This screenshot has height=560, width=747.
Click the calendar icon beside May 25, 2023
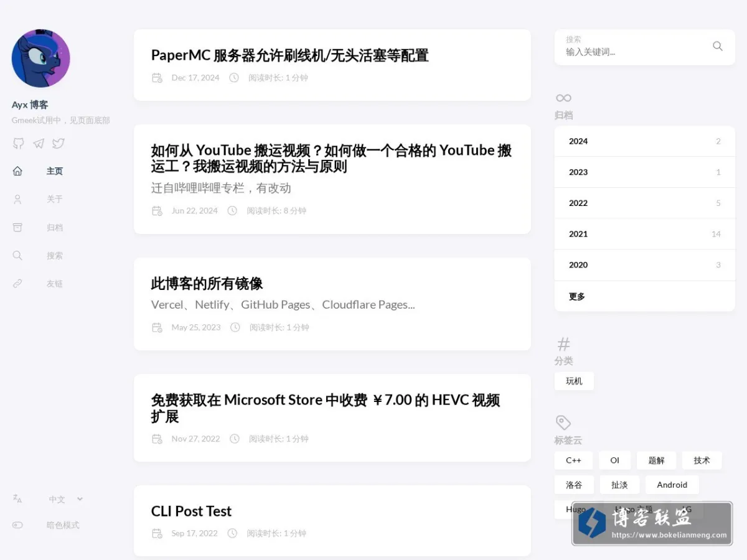click(x=157, y=327)
